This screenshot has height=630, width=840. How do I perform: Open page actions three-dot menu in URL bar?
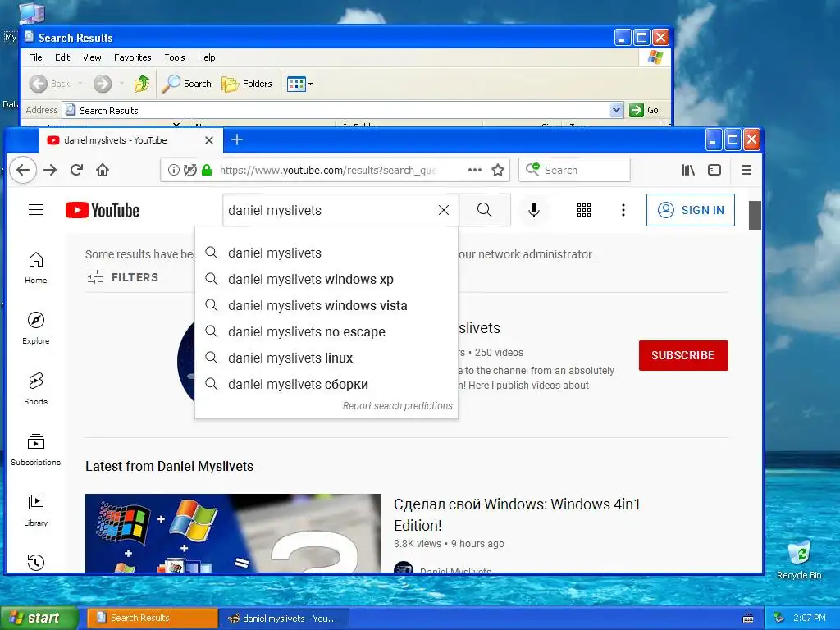[x=475, y=170]
